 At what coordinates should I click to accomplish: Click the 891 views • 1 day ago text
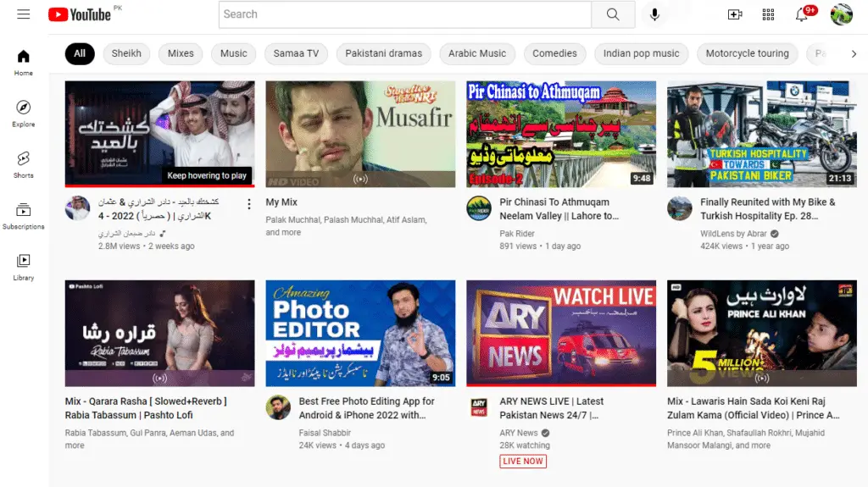click(540, 246)
